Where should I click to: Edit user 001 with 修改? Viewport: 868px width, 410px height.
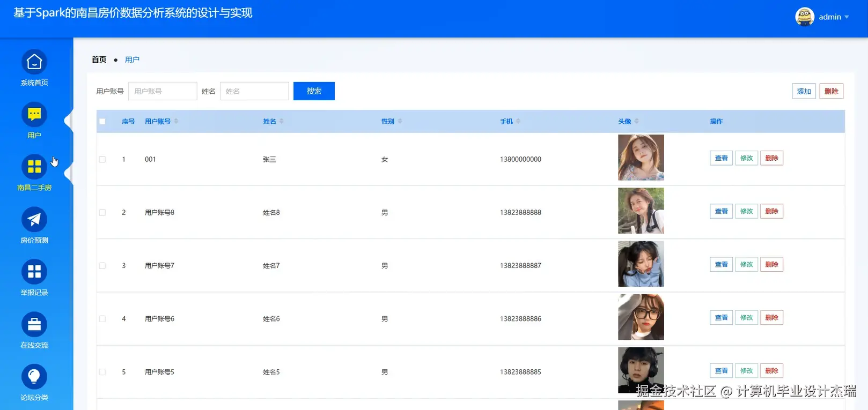(x=746, y=158)
